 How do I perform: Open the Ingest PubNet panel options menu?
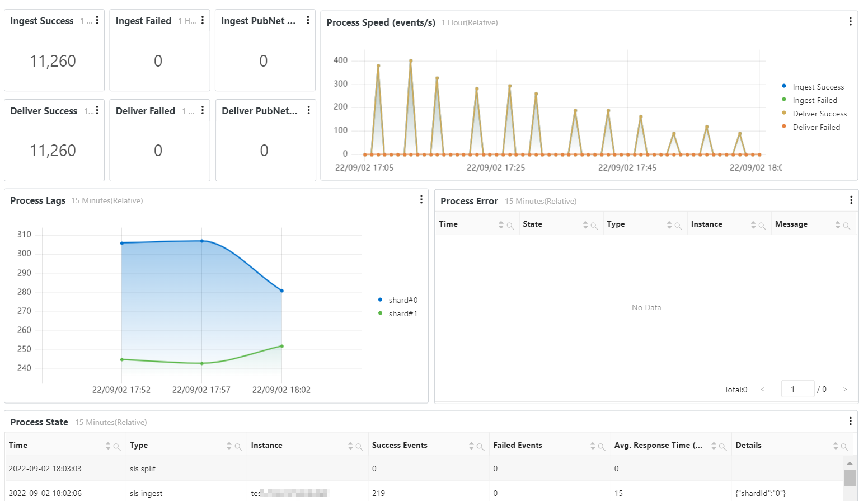tap(308, 20)
